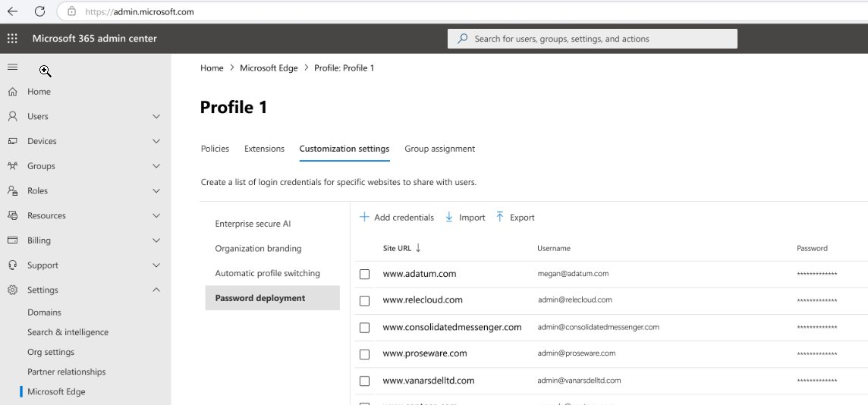868x405 pixels.
Task: Click the Microsoft 365 admin center title
Action: (x=95, y=38)
